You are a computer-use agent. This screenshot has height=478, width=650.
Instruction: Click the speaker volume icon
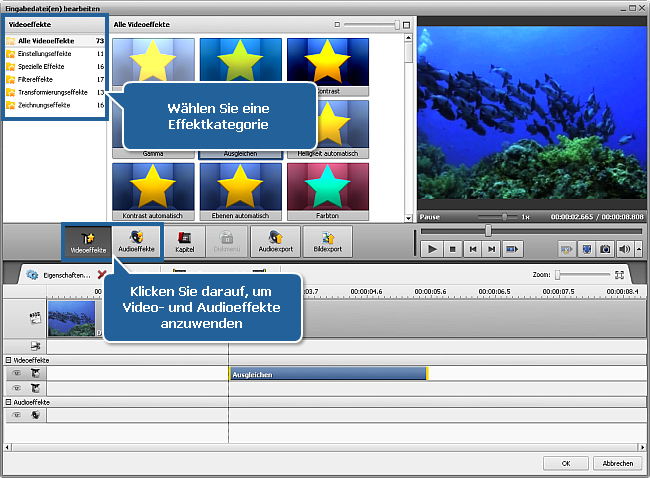tap(625, 248)
